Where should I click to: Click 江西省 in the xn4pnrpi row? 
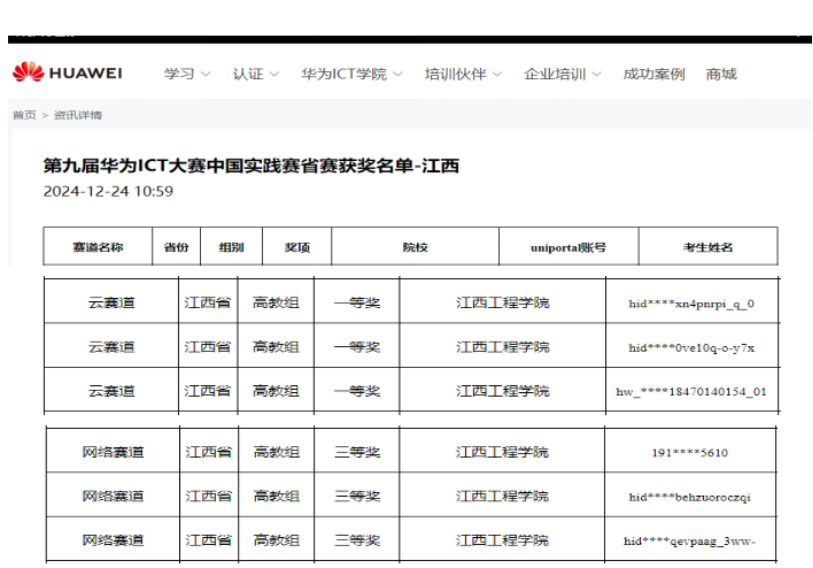(x=207, y=302)
